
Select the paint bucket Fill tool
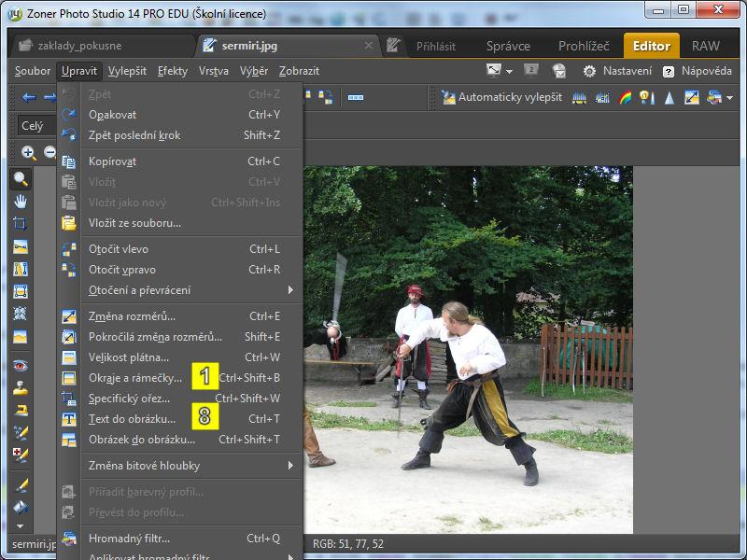tap(20, 508)
